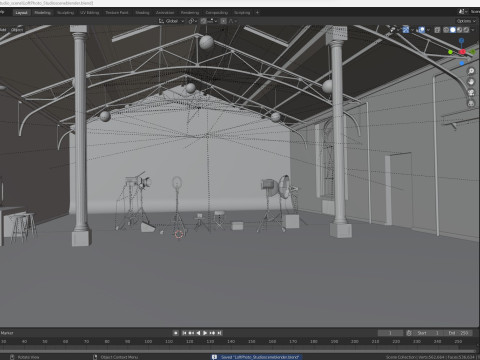Click the red X axis on gizmo
The height and width of the screenshot is (360, 480).
tap(462, 52)
